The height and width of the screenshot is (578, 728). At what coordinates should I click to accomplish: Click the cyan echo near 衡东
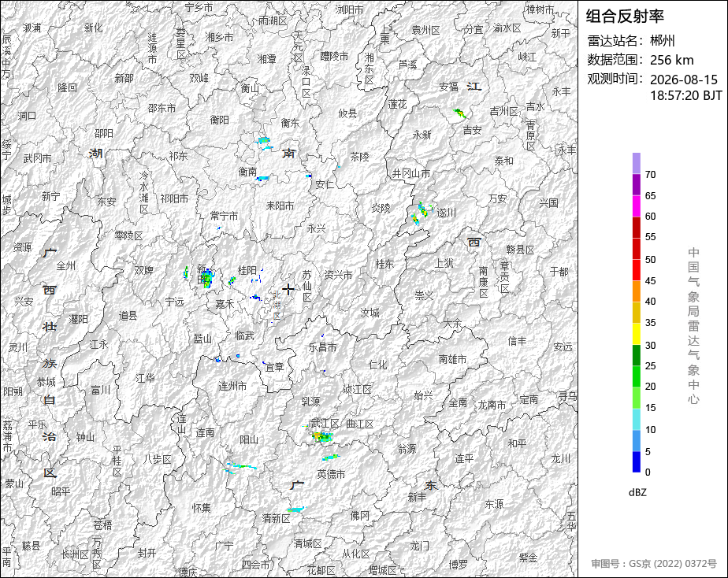(x=264, y=143)
